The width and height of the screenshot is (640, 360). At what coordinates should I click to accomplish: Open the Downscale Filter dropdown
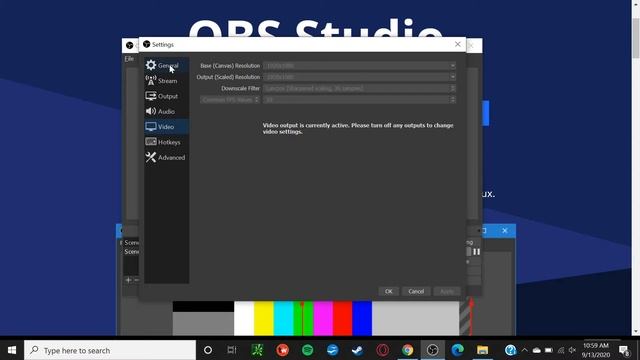pyautogui.click(x=359, y=88)
